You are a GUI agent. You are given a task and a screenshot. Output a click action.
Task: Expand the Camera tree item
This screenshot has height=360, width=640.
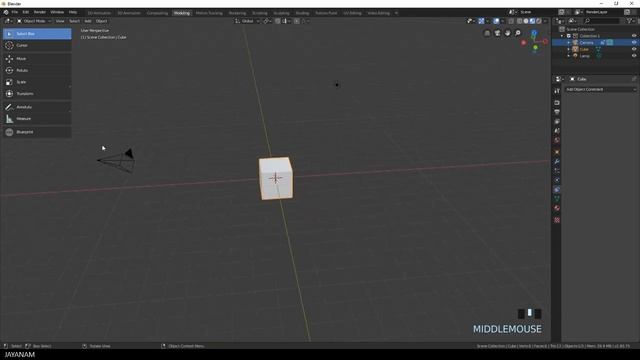[569, 42]
